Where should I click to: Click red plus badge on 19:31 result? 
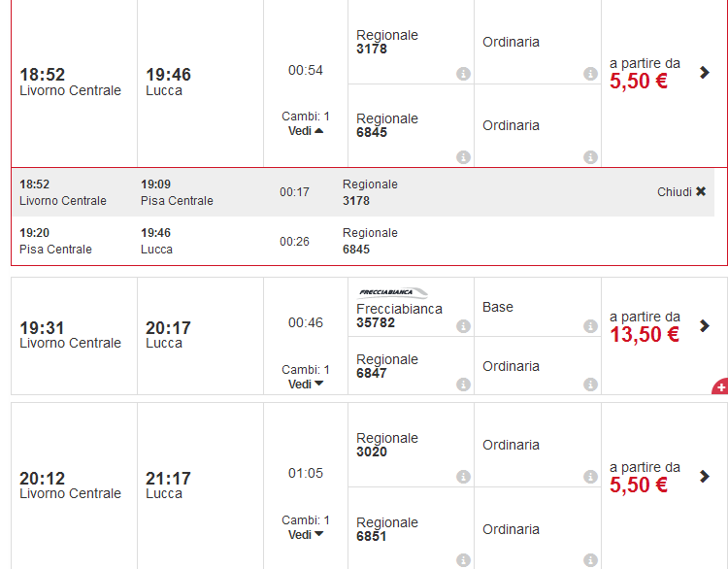(720, 387)
